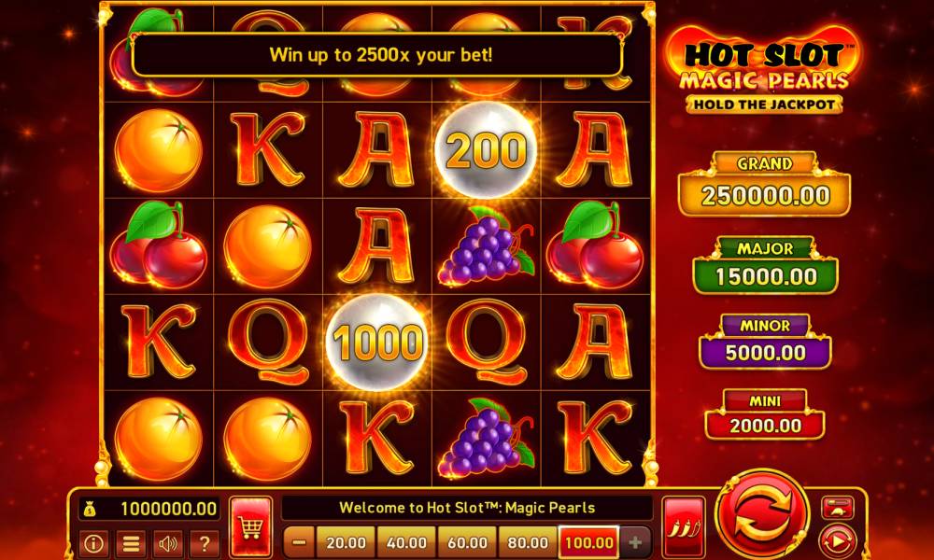Select the 20.00 bet option

click(347, 542)
